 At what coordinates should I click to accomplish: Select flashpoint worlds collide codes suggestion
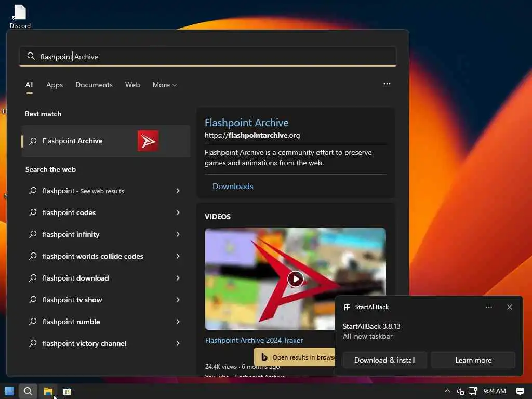pyautogui.click(x=92, y=256)
